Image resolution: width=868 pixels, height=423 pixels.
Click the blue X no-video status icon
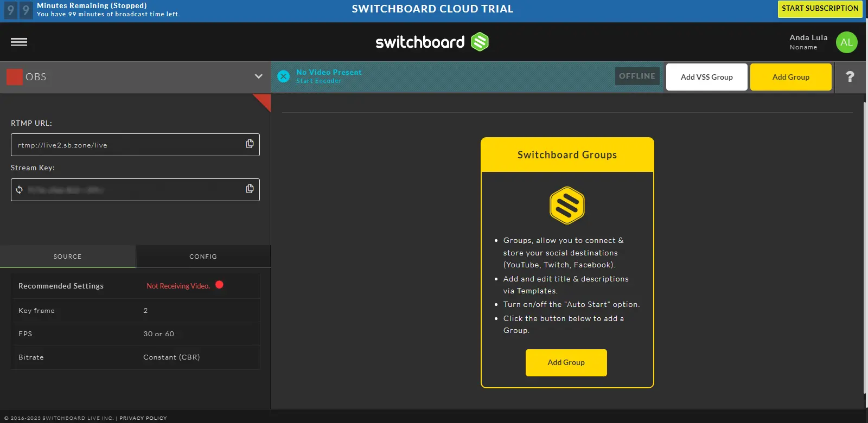click(283, 76)
